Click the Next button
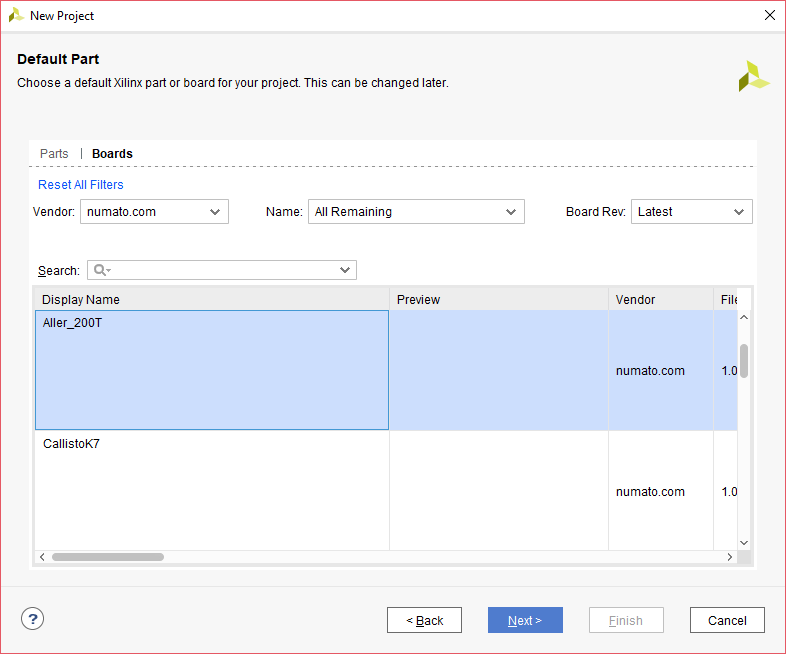Image resolution: width=786 pixels, height=654 pixels. pos(525,620)
